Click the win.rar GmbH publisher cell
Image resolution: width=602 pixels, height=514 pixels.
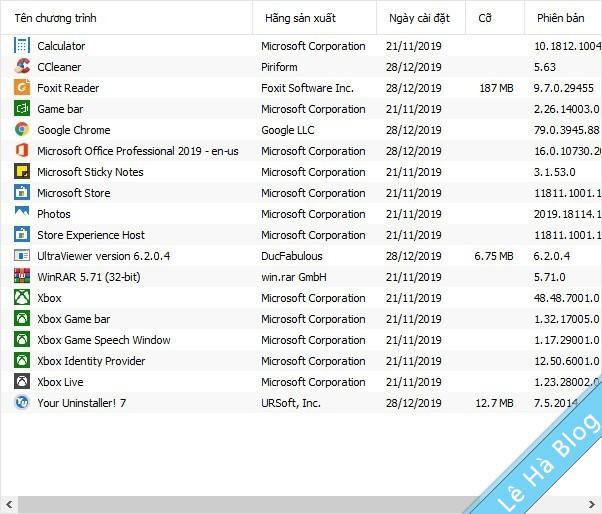pos(294,277)
